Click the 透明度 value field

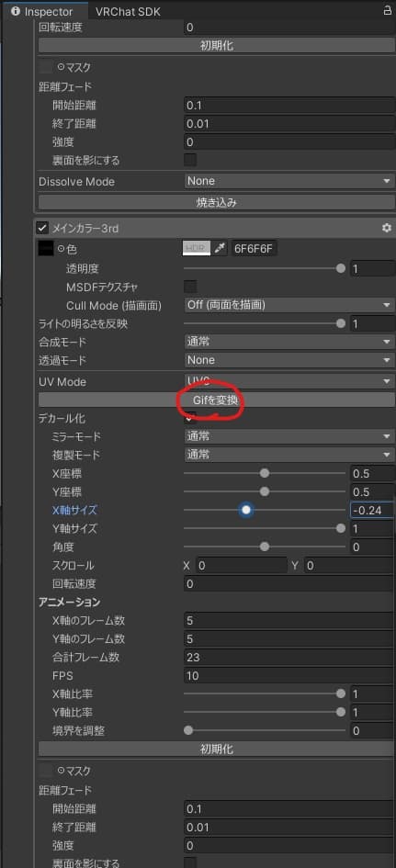coord(372,268)
